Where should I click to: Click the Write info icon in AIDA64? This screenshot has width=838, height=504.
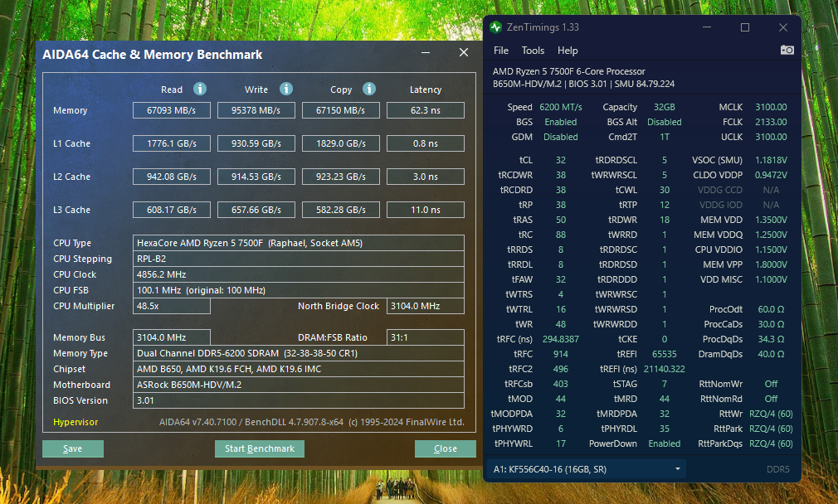tap(286, 89)
